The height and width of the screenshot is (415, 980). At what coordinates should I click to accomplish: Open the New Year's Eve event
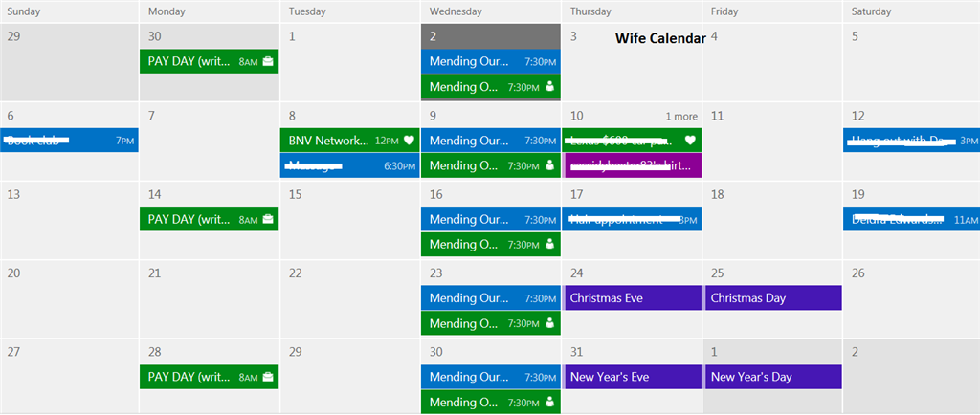632,377
